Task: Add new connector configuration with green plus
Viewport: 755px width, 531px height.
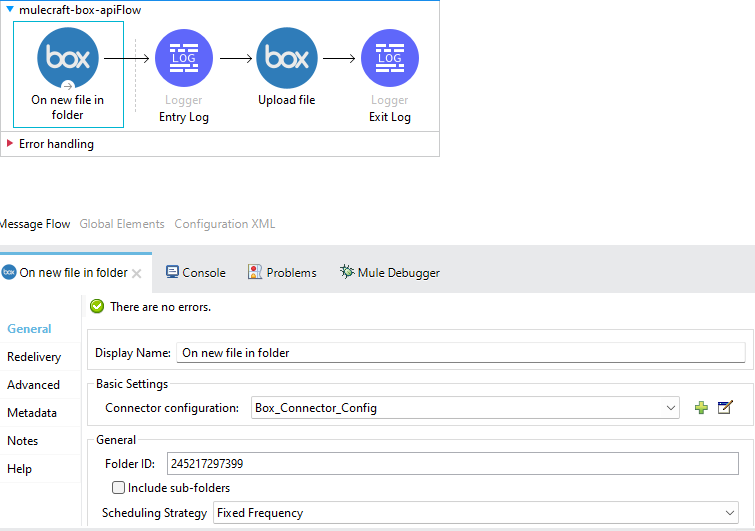Action: [701, 407]
